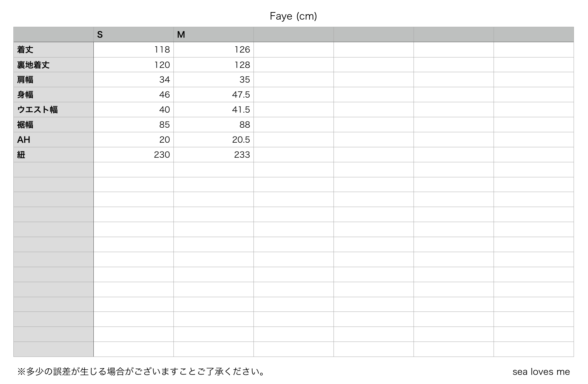Image resolution: width=588 pixels, height=384 pixels.
Task: Select the ウエスト幅 row label
Action: click(54, 110)
